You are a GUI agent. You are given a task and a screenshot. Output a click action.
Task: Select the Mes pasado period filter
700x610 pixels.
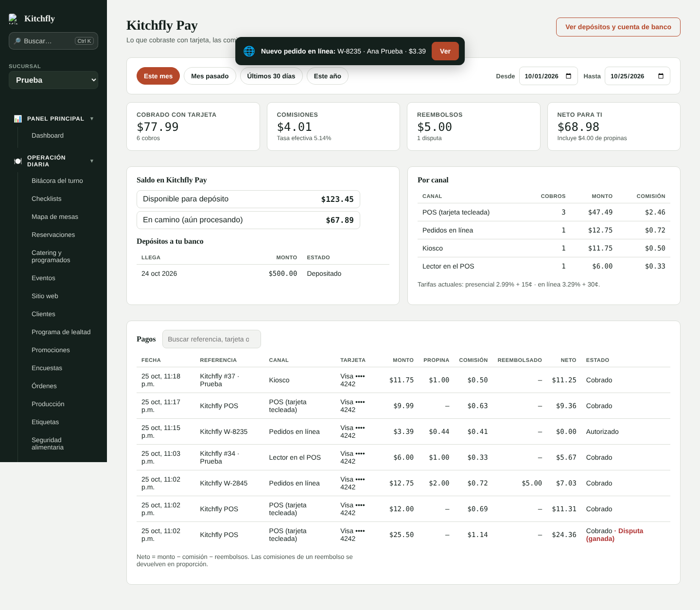tap(210, 76)
